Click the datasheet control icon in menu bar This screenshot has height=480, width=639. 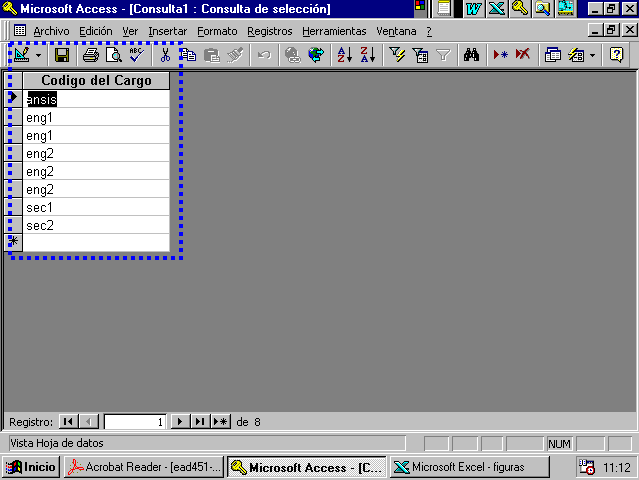click(20, 31)
